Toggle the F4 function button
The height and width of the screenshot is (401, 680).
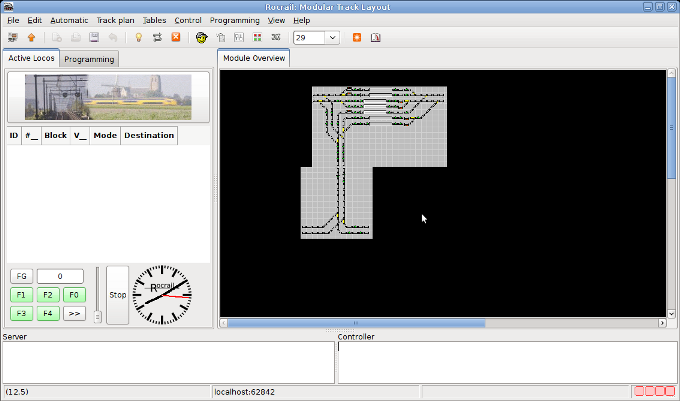click(x=47, y=313)
